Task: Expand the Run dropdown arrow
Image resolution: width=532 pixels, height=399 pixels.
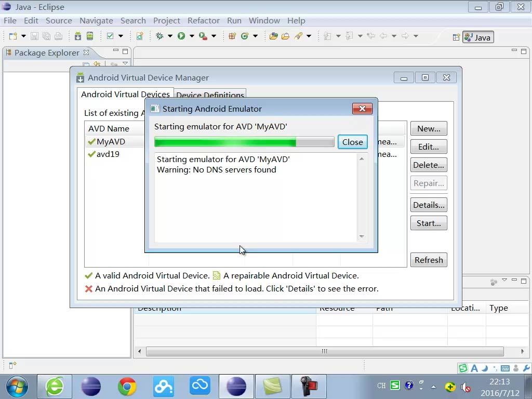Action: tap(192, 36)
